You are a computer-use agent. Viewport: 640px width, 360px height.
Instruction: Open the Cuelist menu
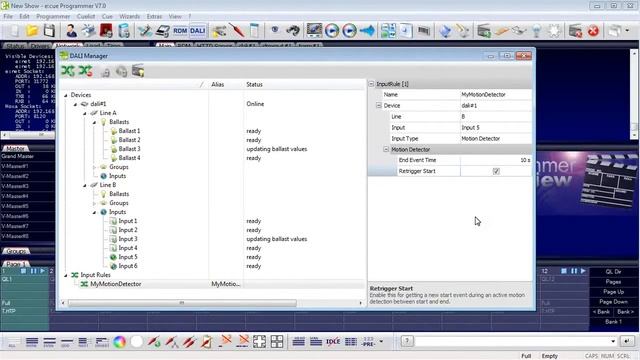coord(86,16)
